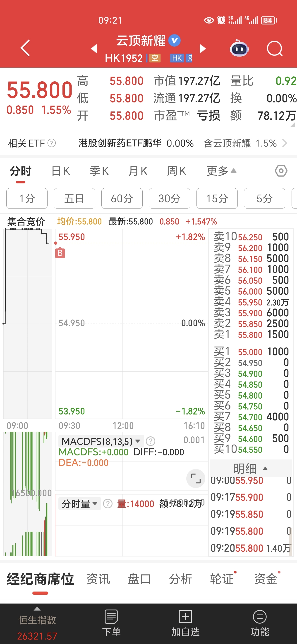Expand quote details corner triangle
297x644 pixels.
pos(292,125)
